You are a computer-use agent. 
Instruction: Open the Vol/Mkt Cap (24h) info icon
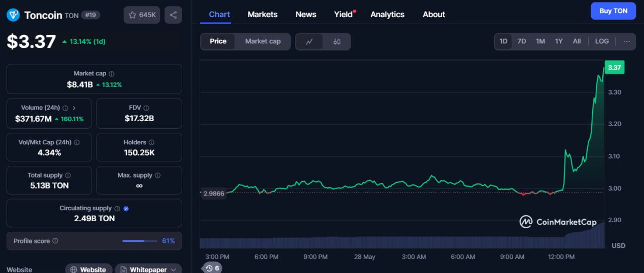click(x=76, y=142)
